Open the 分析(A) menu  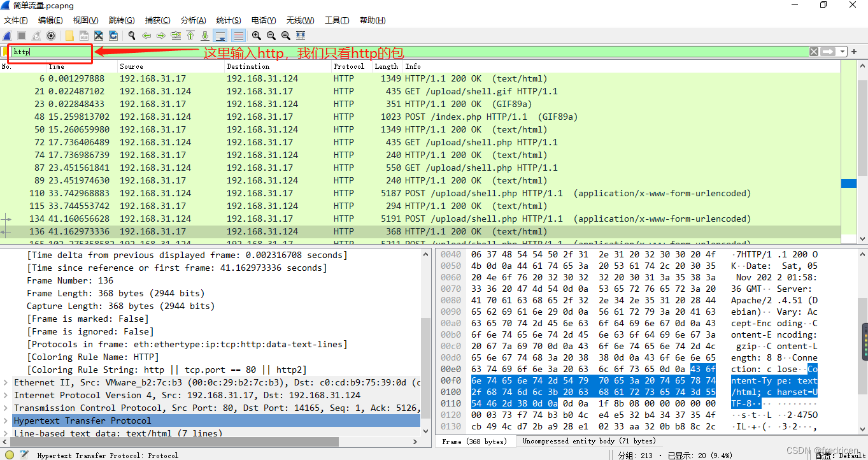(x=193, y=20)
